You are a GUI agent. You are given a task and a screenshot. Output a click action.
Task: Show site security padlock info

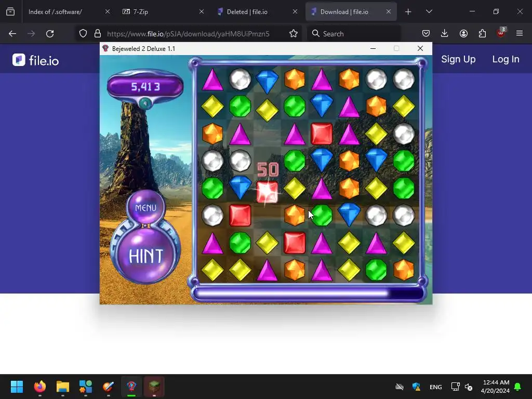click(x=98, y=34)
